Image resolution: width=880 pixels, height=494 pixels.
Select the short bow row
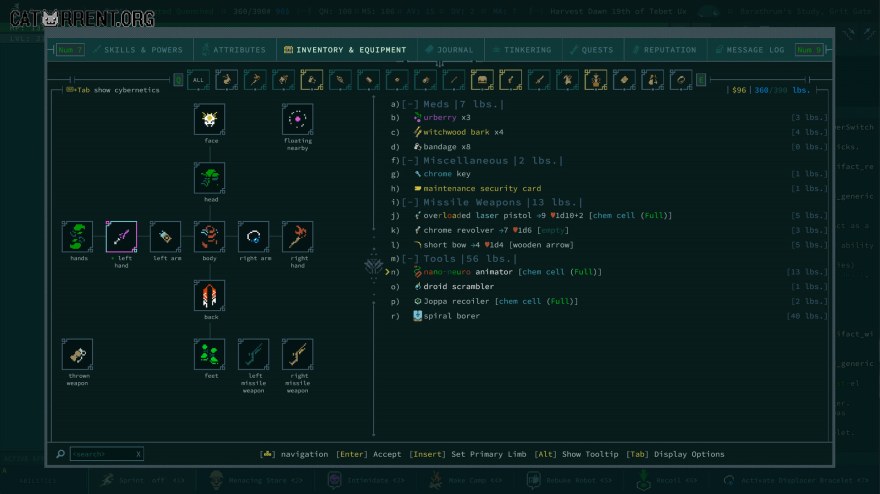(x=609, y=245)
